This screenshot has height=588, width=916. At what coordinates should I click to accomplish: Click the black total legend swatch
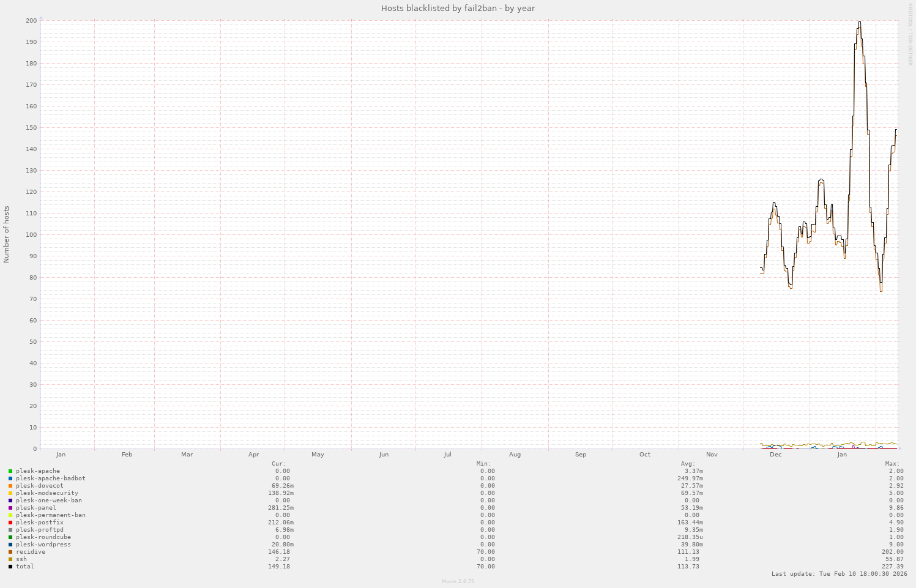(x=10, y=567)
